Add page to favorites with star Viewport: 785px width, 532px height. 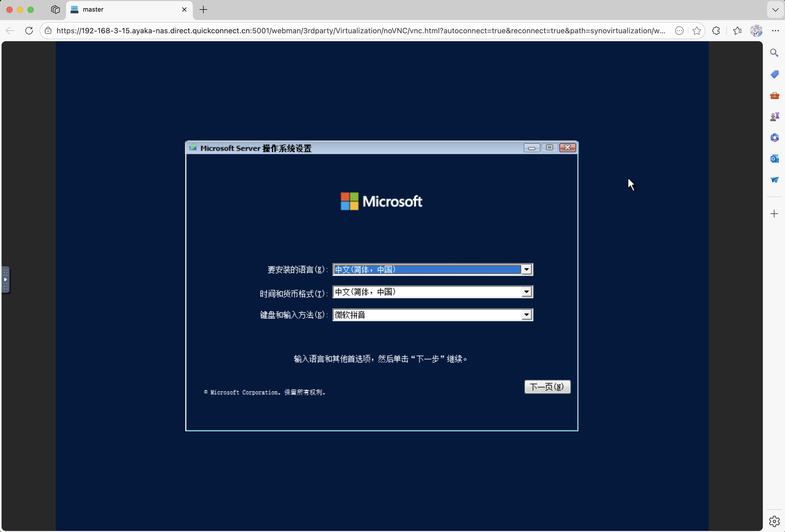click(x=696, y=31)
